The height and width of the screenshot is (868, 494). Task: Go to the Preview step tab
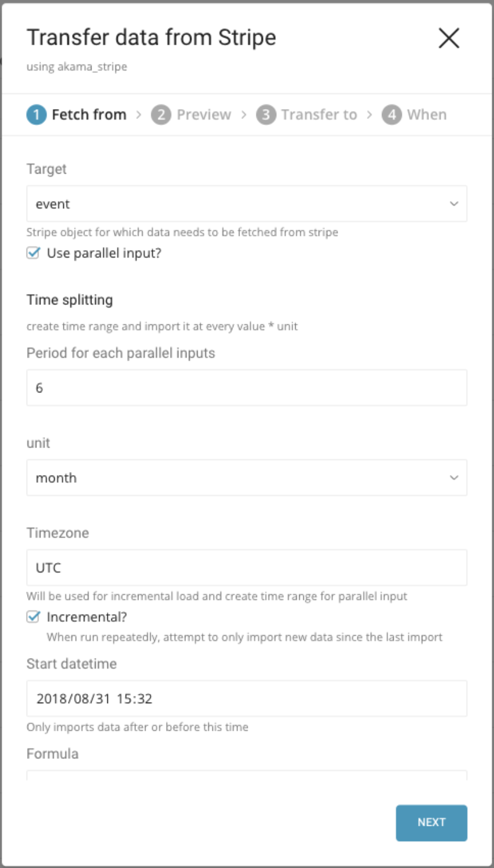[x=204, y=114]
